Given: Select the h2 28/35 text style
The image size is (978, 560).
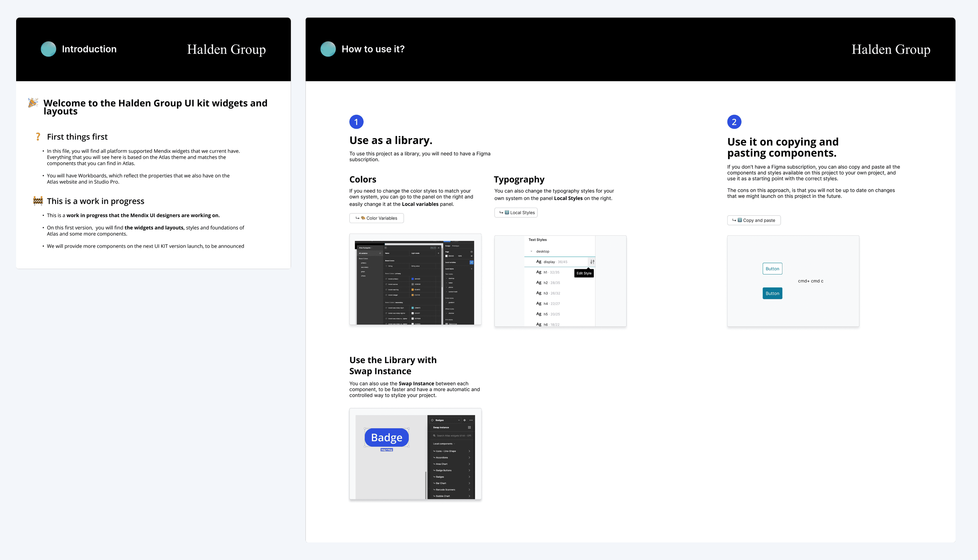Looking at the screenshot, I should coord(548,283).
